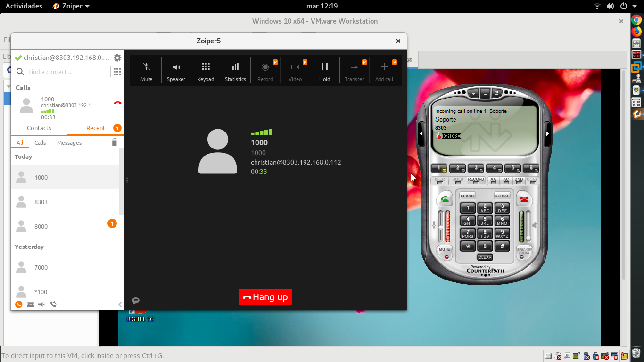
Task: Select yesterday's entry 7000
Action: 65,267
